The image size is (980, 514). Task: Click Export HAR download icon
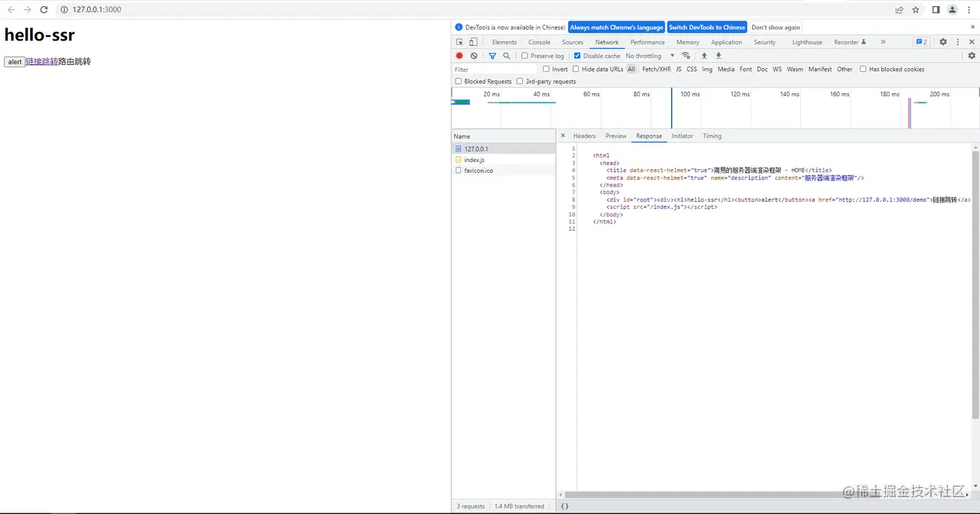pyautogui.click(x=719, y=56)
